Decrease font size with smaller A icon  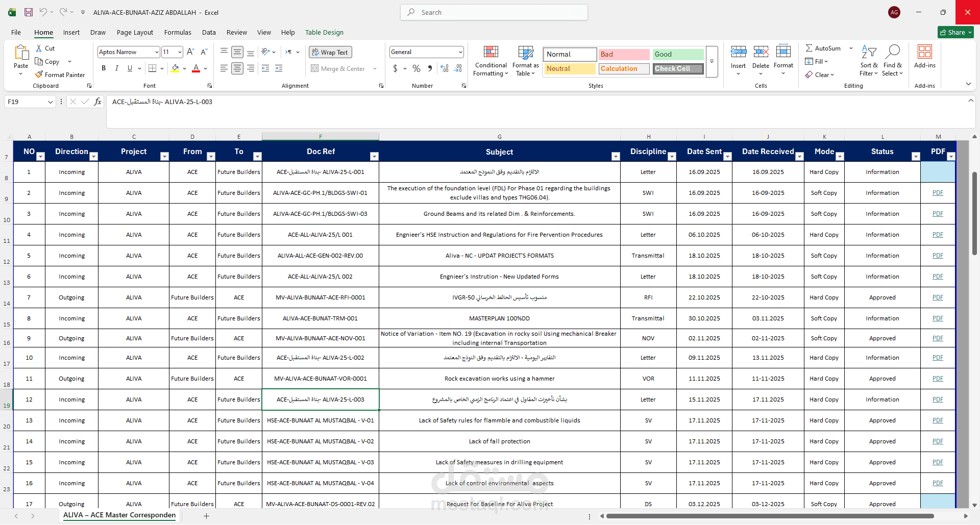pos(204,52)
